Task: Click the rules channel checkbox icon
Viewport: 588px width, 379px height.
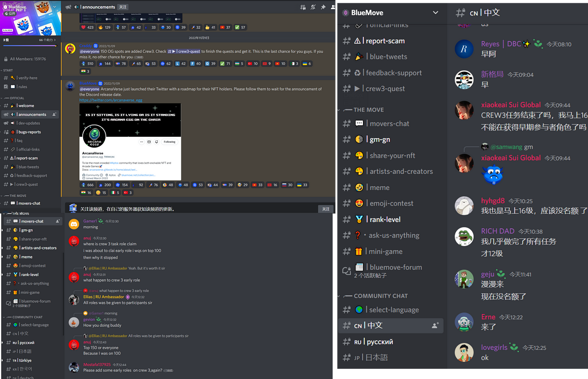Action: coord(6,87)
